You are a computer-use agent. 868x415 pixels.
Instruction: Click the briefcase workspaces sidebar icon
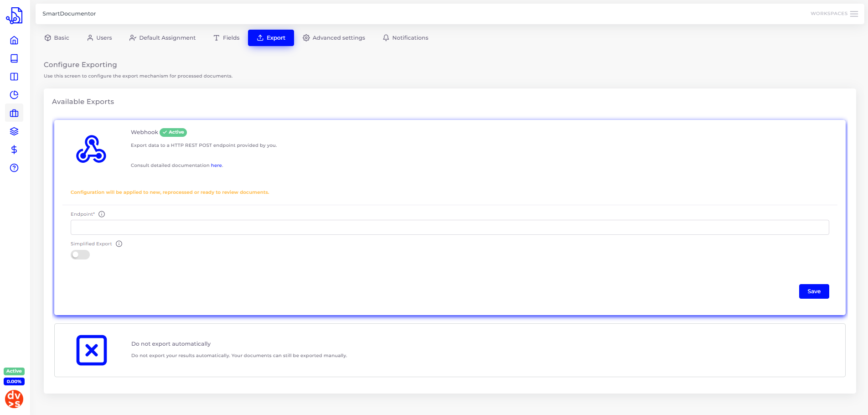(x=14, y=113)
